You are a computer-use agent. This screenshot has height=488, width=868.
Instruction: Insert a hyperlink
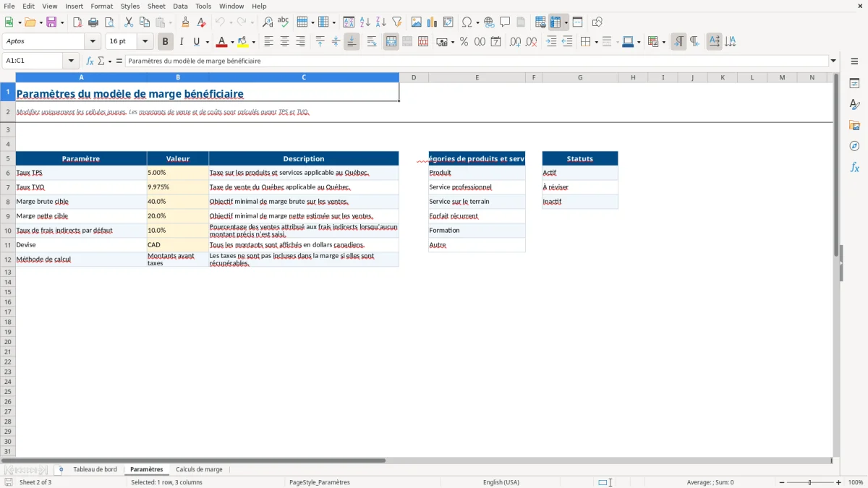[x=489, y=22]
